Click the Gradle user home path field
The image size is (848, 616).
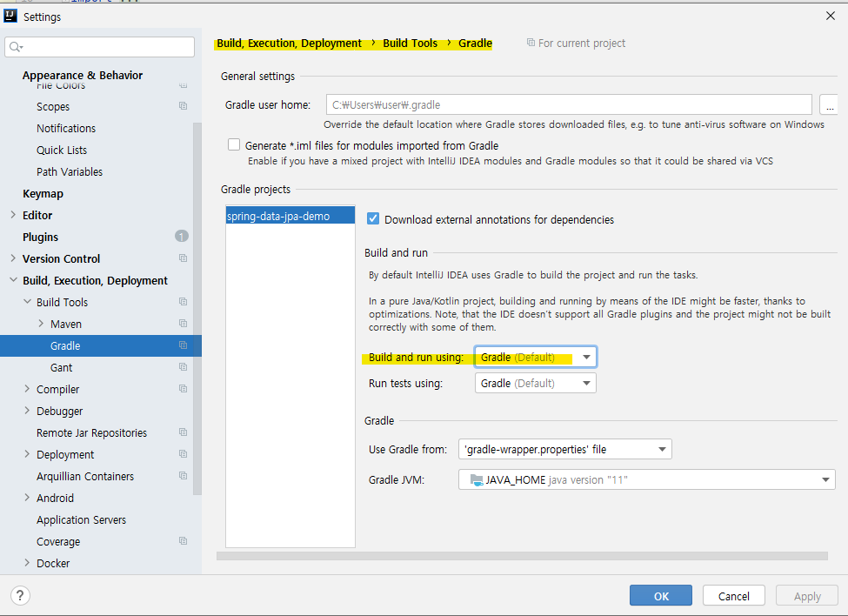pyautogui.click(x=569, y=104)
